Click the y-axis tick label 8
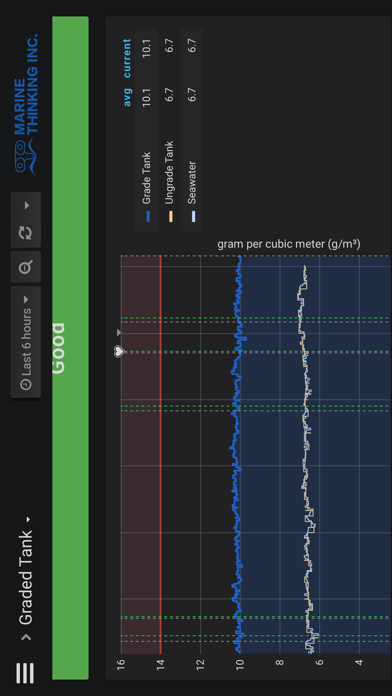392x696 pixels. (x=280, y=662)
